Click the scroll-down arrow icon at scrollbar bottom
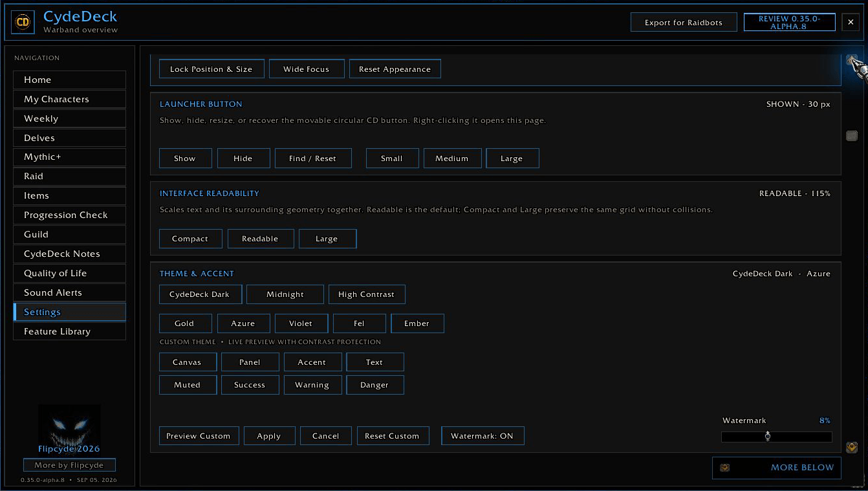868x491 pixels. pyautogui.click(x=852, y=447)
